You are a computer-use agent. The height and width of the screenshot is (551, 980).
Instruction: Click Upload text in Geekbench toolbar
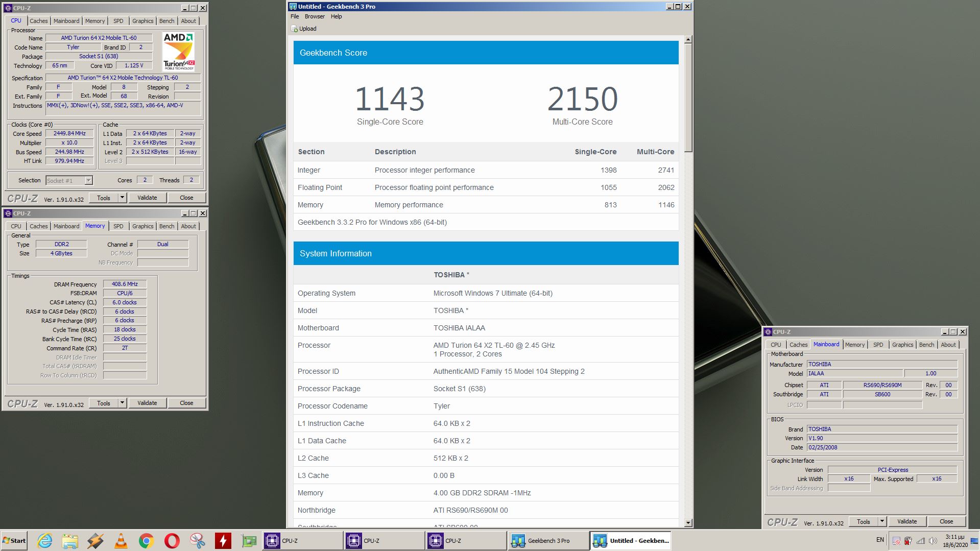307,29
